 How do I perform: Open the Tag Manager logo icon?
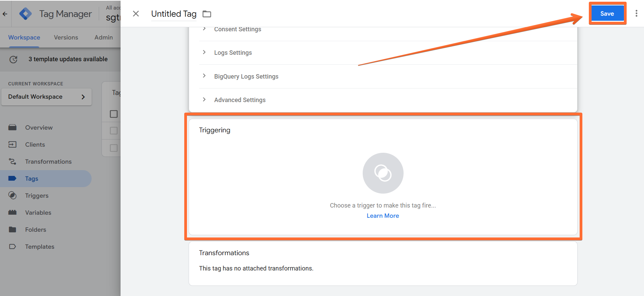26,14
